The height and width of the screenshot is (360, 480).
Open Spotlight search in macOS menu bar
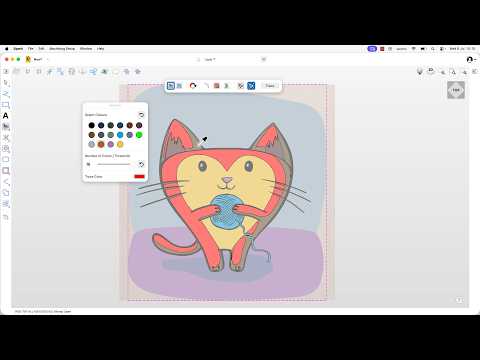[433, 49]
